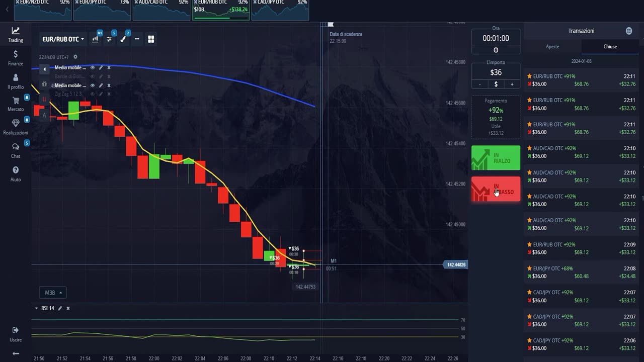Open the multi-chart grid layout

coord(151,39)
